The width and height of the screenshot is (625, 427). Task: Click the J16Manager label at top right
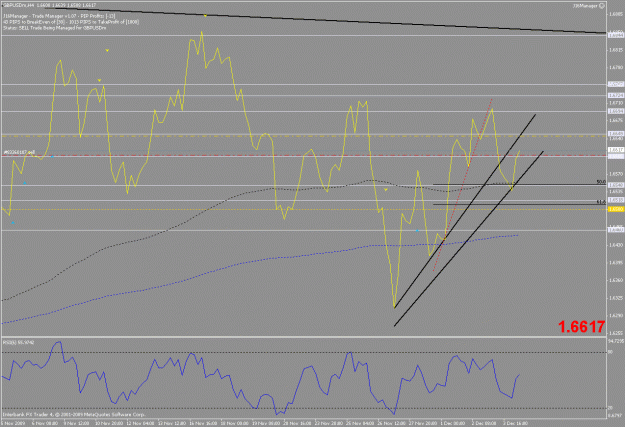click(x=586, y=6)
